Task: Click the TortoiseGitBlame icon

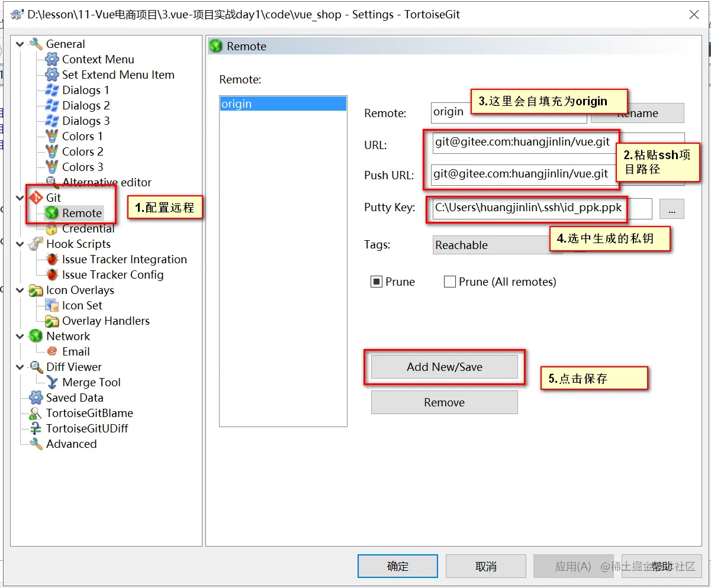Action: [36, 413]
